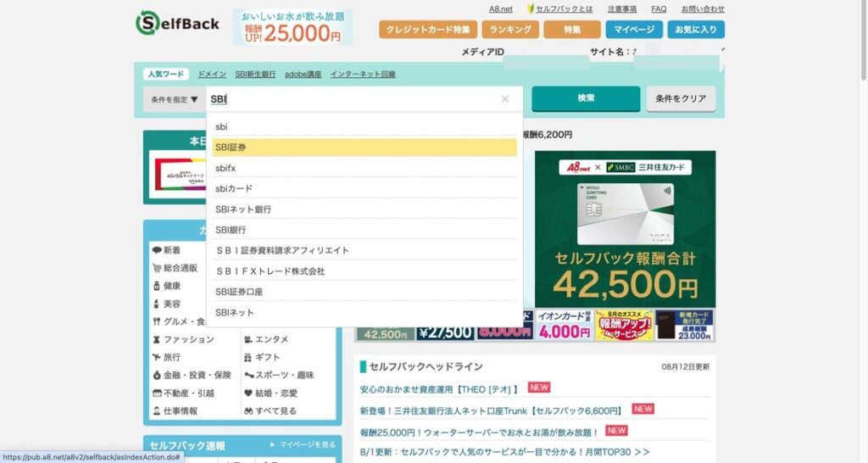Click the 三井住友カード 42,500円 banner
Image resolution: width=868 pixels, height=463 pixels.
[x=625, y=229]
